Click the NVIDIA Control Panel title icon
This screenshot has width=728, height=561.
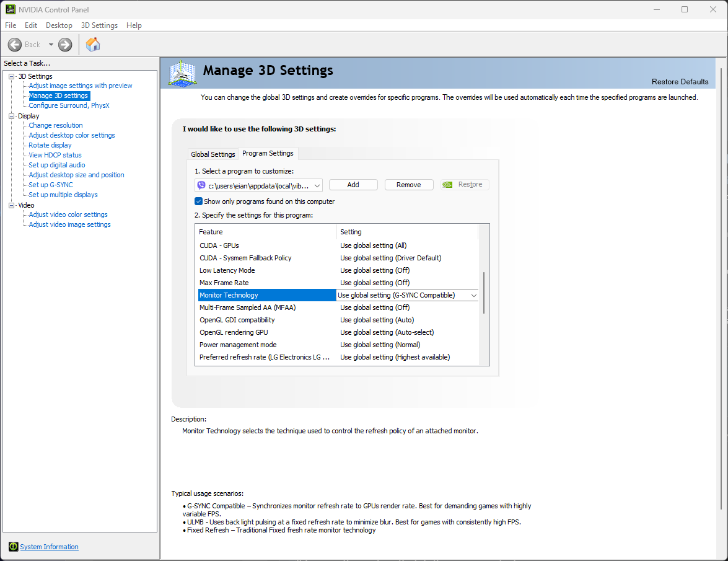[x=10, y=9]
